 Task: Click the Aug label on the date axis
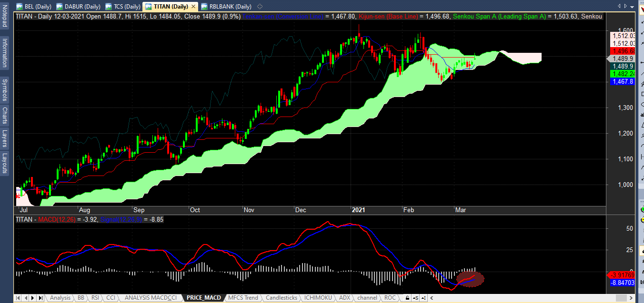point(84,209)
